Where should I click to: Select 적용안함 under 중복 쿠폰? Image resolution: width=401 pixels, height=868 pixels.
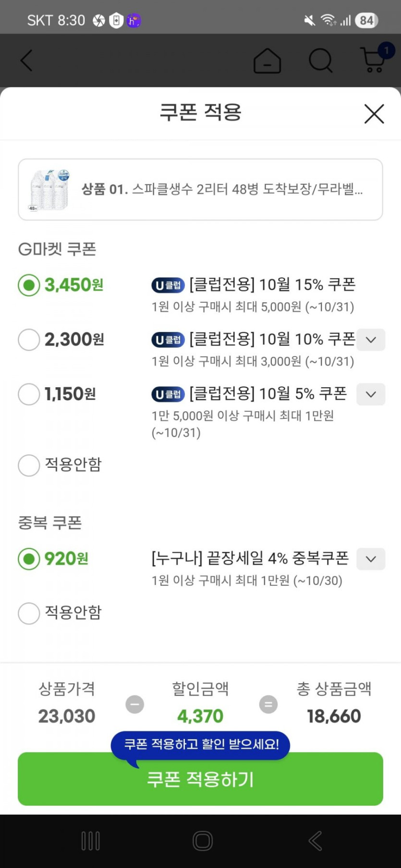[29, 613]
